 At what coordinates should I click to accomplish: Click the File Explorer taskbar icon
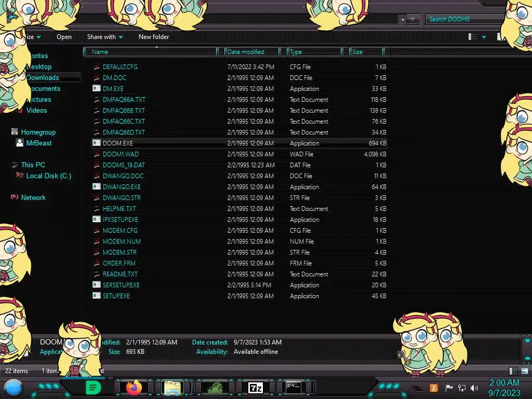(172, 388)
